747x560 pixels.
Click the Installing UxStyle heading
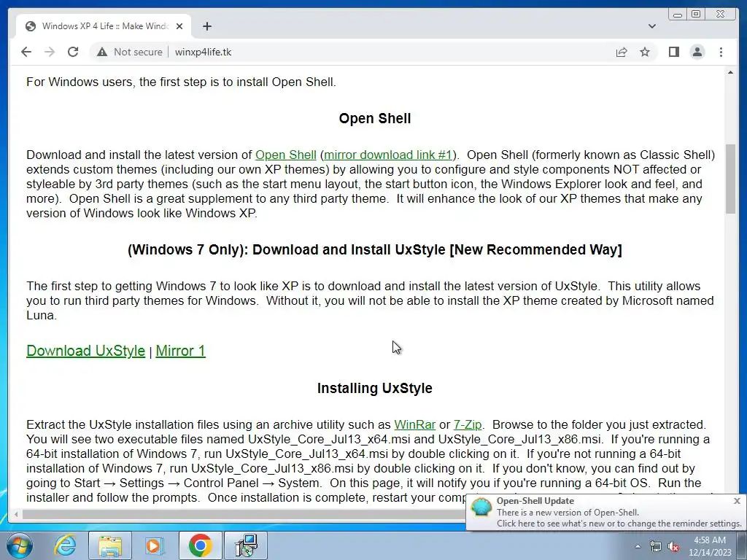coord(375,388)
